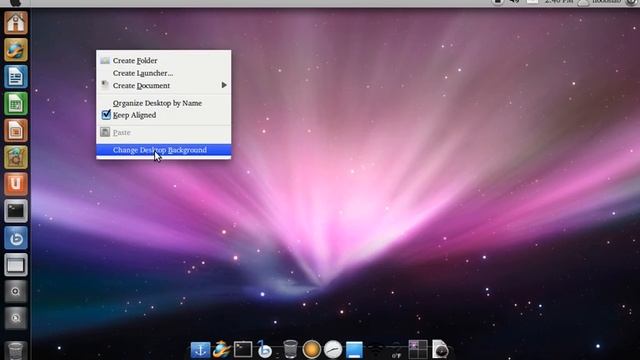This screenshot has height=360, width=640.
Task: Click the blue desktop screen icon in dock
Action: [354, 350]
